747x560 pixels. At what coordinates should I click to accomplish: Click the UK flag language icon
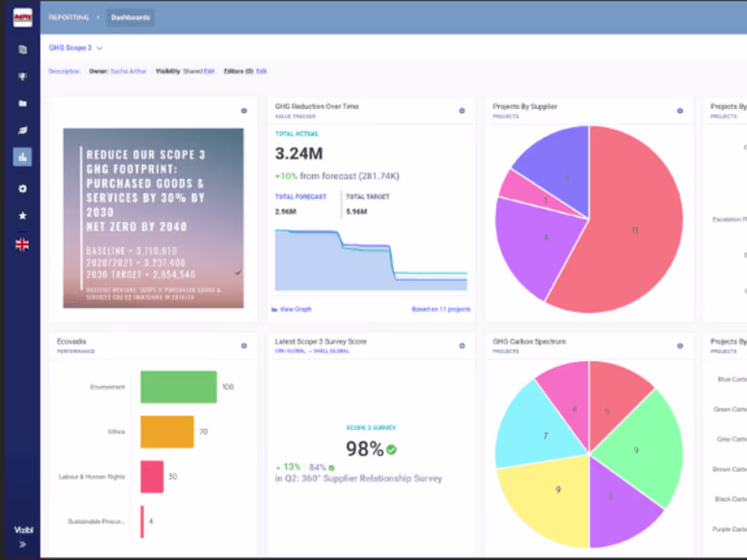tap(22, 245)
